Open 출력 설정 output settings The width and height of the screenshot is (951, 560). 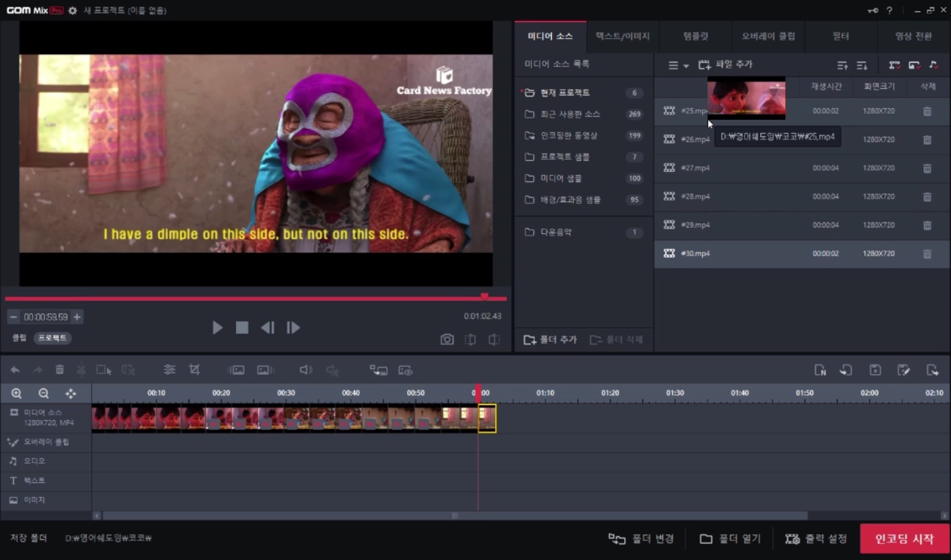(x=816, y=539)
